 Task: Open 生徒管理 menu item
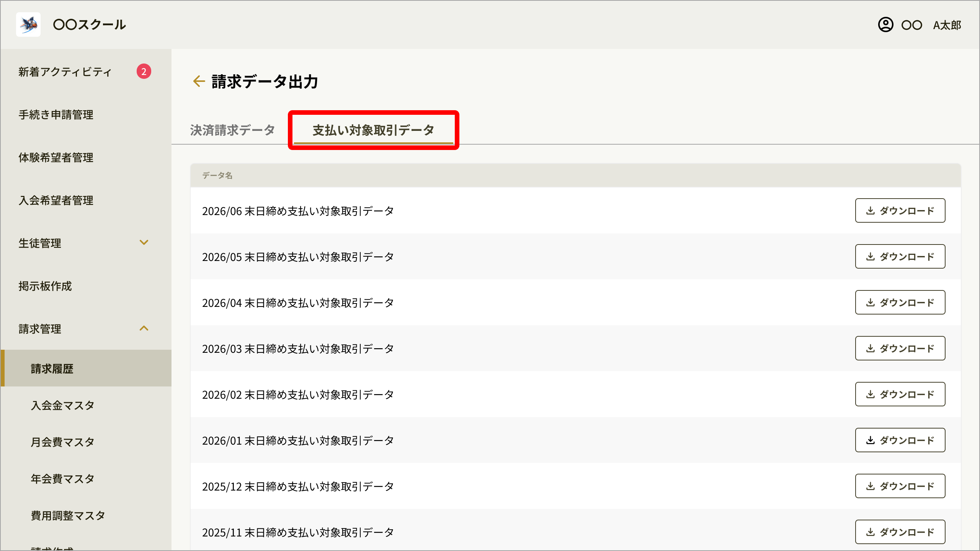(40, 243)
